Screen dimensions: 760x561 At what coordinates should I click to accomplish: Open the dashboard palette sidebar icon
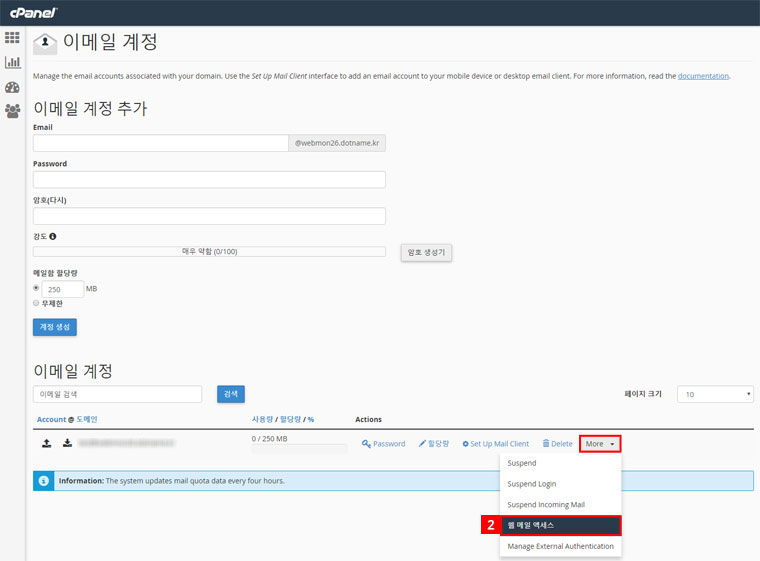click(x=12, y=87)
